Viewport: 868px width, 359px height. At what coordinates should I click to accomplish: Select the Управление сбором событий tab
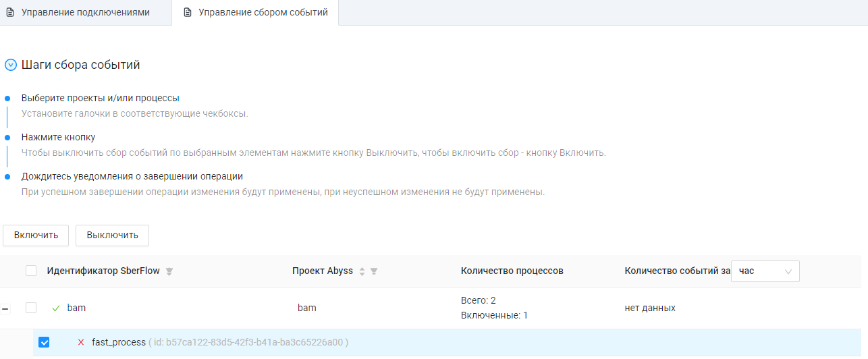(263, 13)
